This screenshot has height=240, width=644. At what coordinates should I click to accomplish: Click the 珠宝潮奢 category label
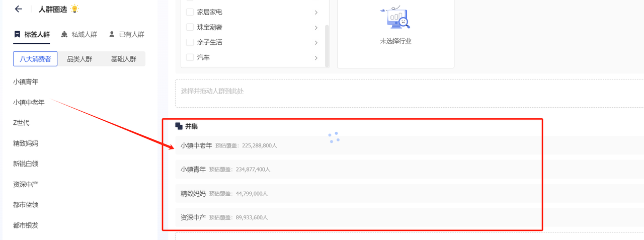(210, 27)
